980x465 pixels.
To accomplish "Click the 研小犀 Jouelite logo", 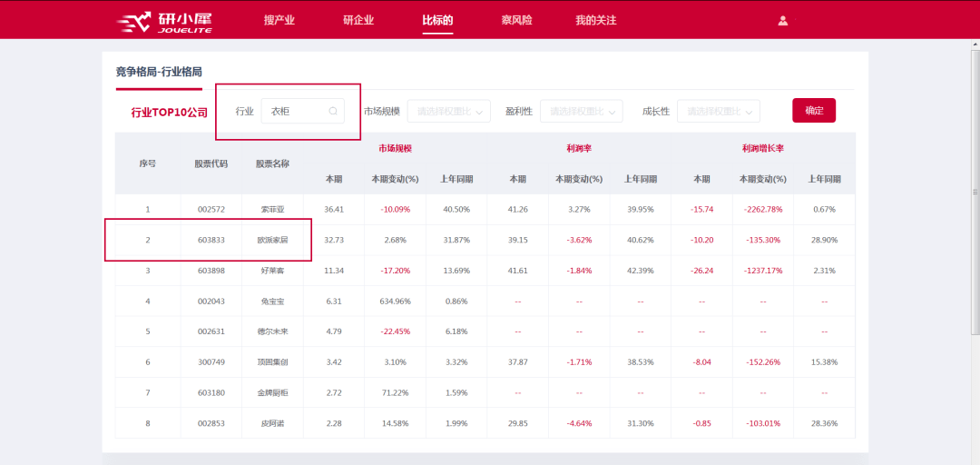I will pyautogui.click(x=164, y=21).
